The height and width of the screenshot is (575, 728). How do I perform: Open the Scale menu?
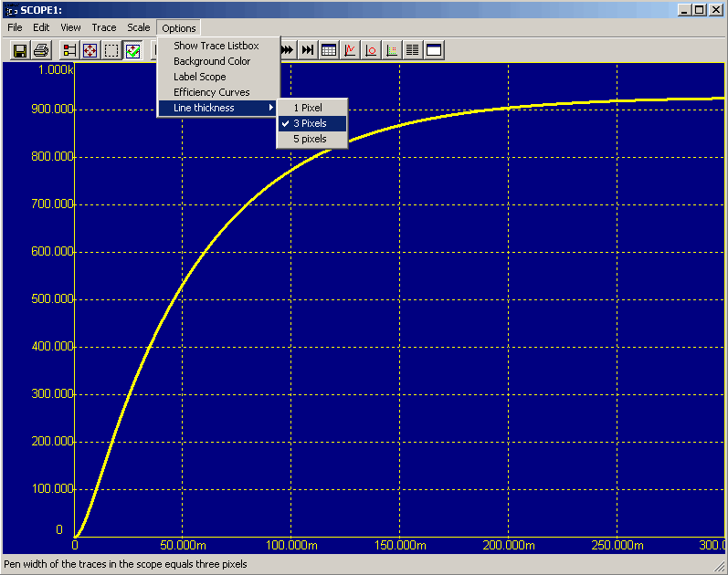138,28
